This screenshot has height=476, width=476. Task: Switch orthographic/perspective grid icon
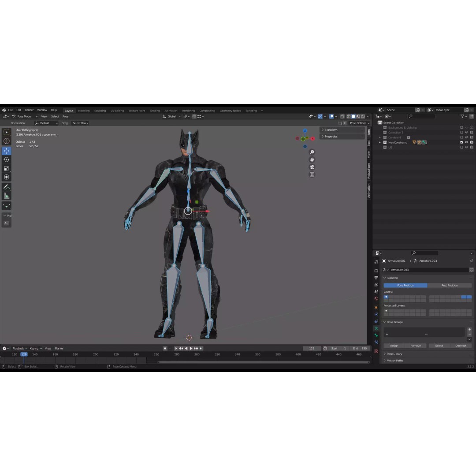tap(312, 175)
